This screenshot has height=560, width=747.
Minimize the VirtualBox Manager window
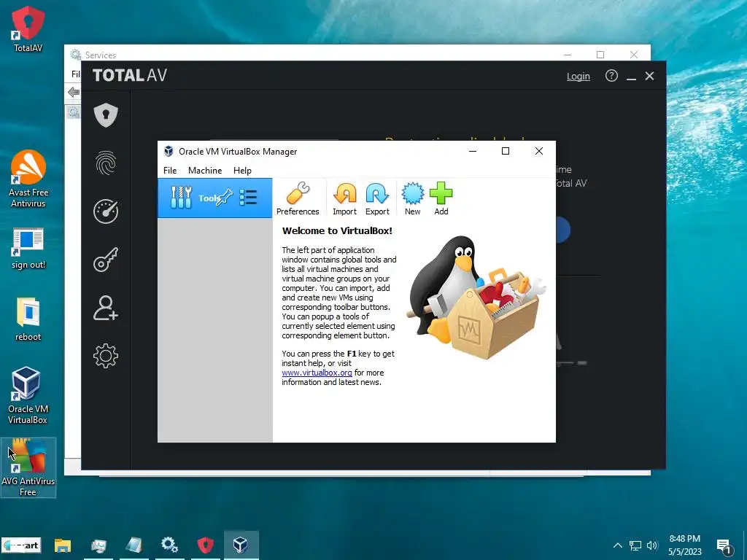click(x=473, y=151)
